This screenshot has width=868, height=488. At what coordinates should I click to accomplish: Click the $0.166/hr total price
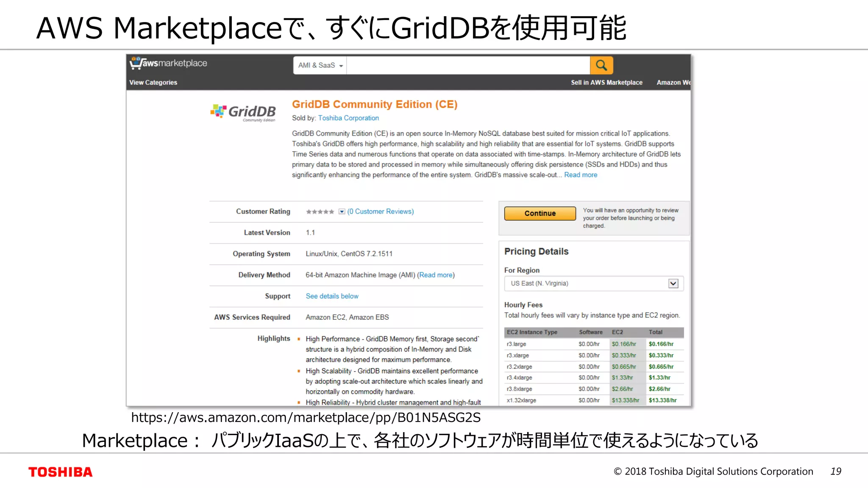661,344
